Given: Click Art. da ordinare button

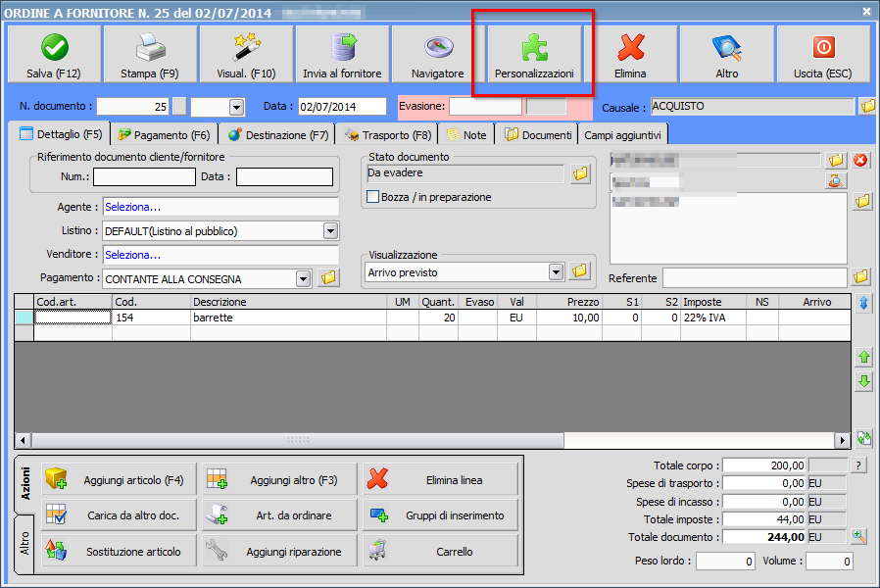Looking at the screenshot, I should click(279, 515).
